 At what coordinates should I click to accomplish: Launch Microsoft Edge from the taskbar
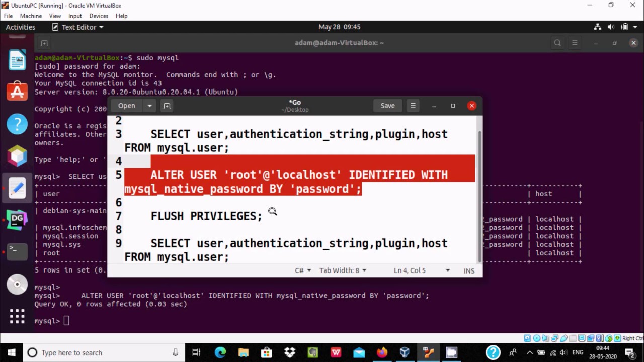tap(220, 352)
